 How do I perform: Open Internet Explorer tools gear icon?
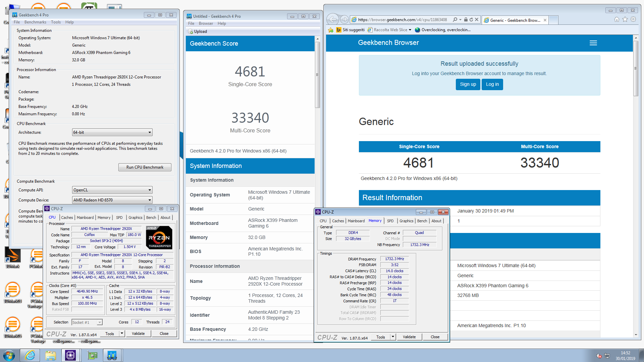pos(633,19)
